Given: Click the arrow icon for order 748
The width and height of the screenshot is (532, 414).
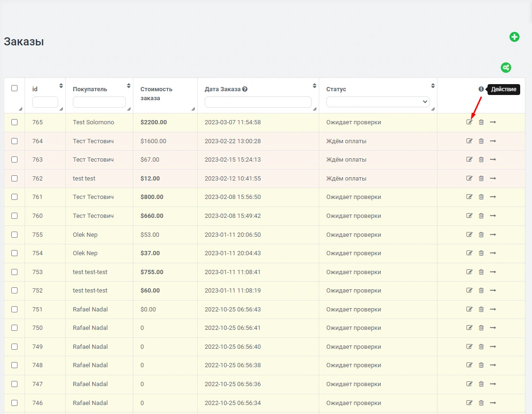Looking at the screenshot, I should point(493,365).
